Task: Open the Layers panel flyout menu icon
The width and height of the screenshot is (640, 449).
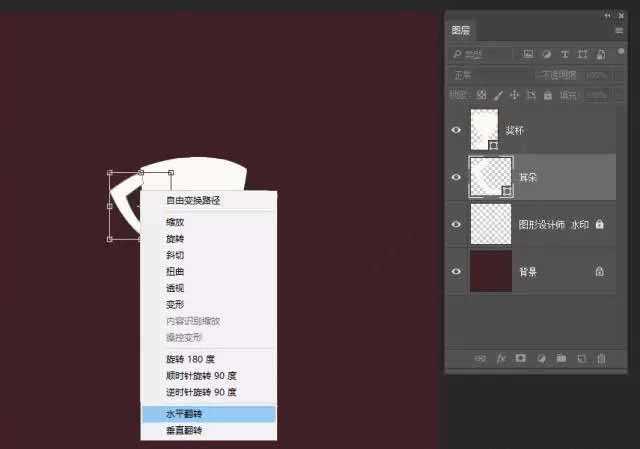Action: coord(619,31)
